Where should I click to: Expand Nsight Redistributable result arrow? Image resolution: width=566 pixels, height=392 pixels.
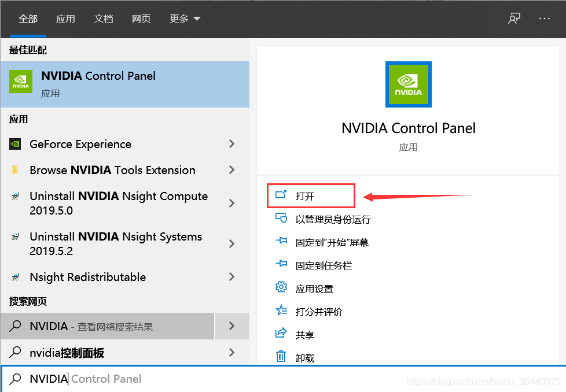[x=231, y=277]
